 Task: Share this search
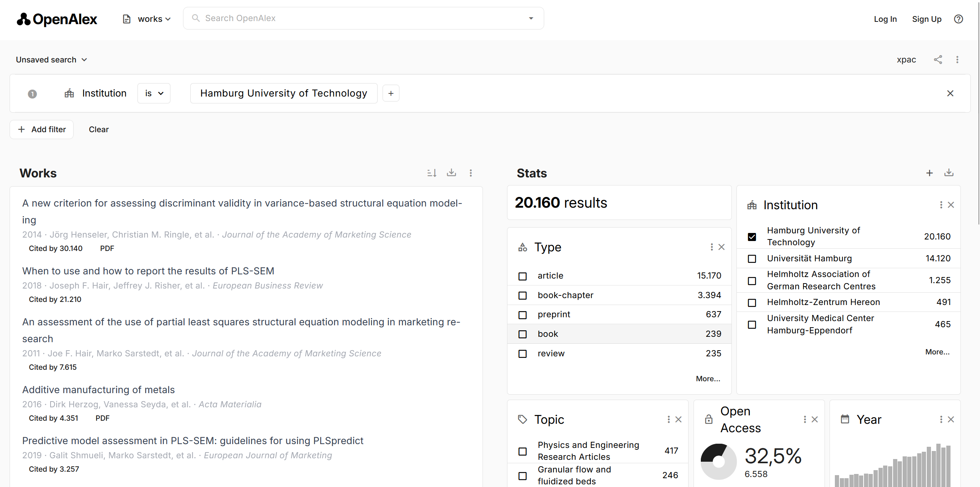pyautogui.click(x=937, y=59)
